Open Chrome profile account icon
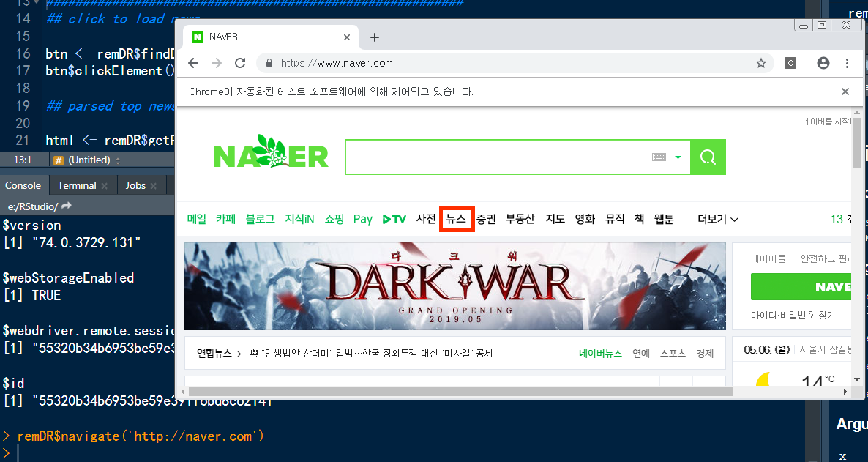 coord(823,63)
